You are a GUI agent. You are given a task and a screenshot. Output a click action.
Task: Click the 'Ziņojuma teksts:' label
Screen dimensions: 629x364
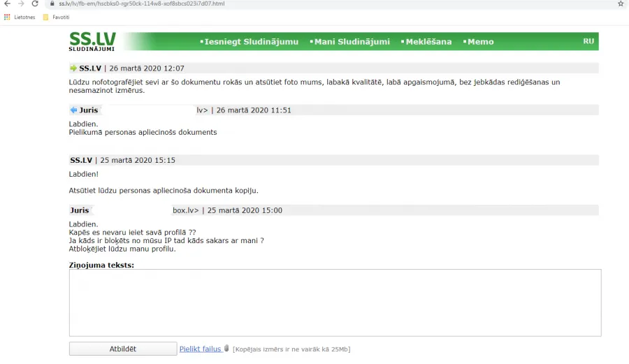[101, 265]
